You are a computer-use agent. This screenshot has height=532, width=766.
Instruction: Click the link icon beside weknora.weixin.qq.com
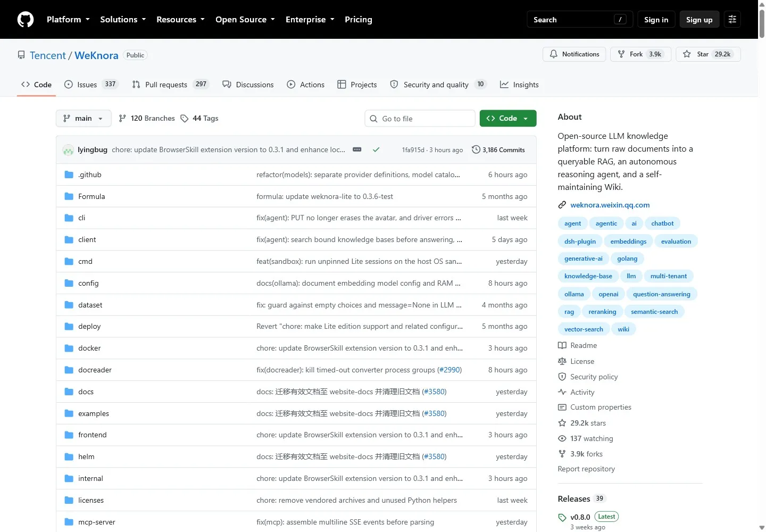point(562,205)
